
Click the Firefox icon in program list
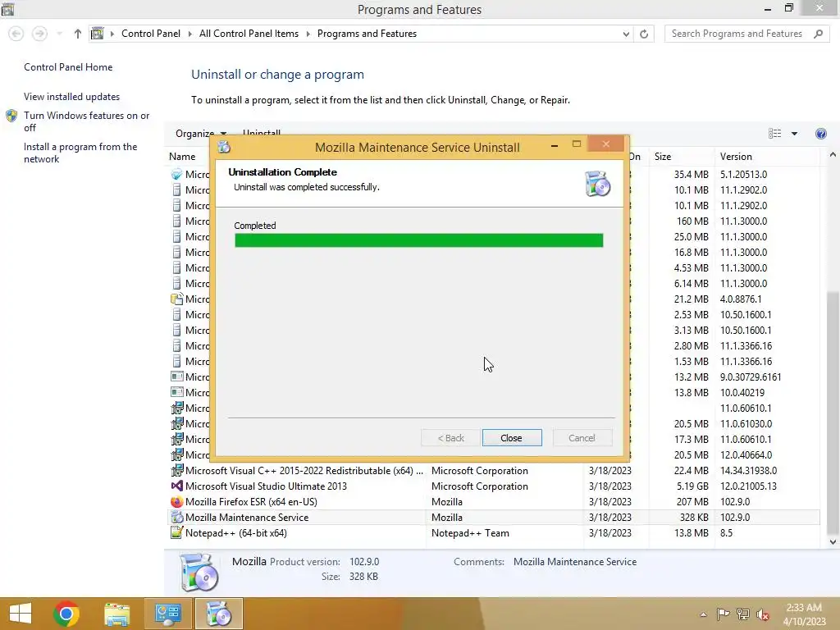pos(177,502)
